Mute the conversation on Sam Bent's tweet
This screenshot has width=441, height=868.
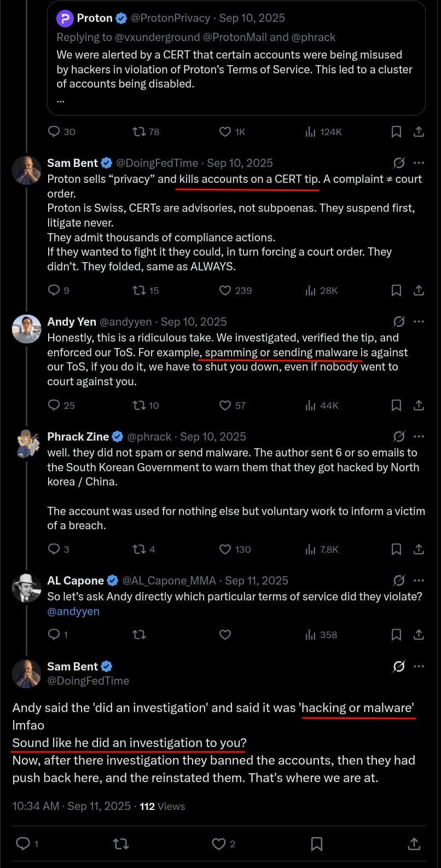[398, 163]
